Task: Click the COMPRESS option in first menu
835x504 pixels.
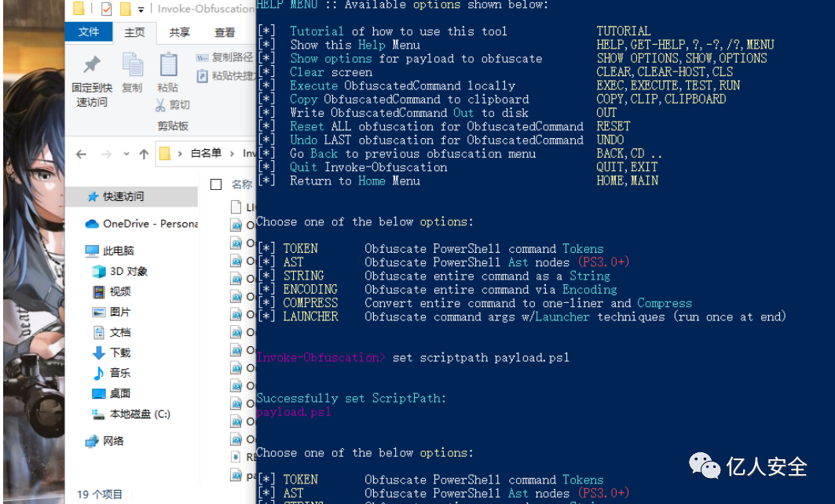Action: pos(310,303)
